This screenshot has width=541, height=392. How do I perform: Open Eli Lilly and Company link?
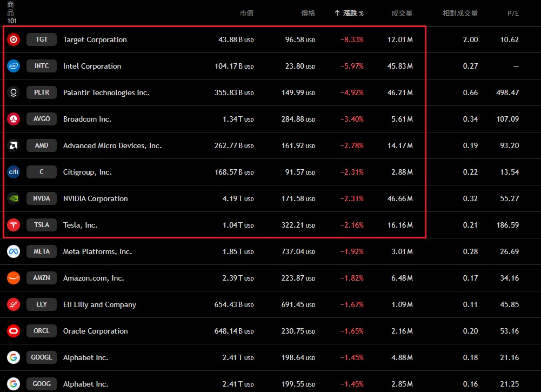pos(99,304)
